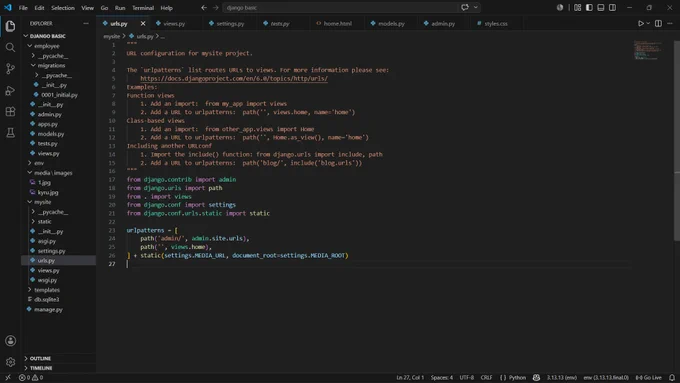Open Explorer Views and More Actions ellipsis
680x383 pixels.
(86, 23)
